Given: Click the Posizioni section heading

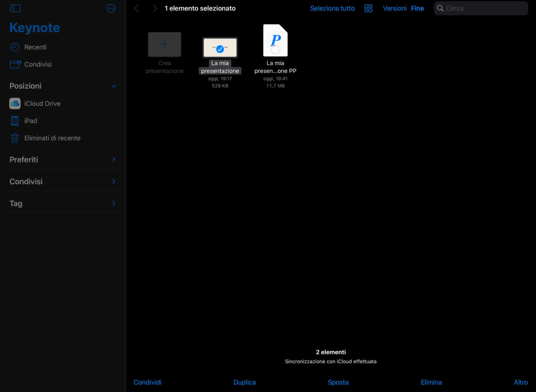Looking at the screenshot, I should pos(25,86).
